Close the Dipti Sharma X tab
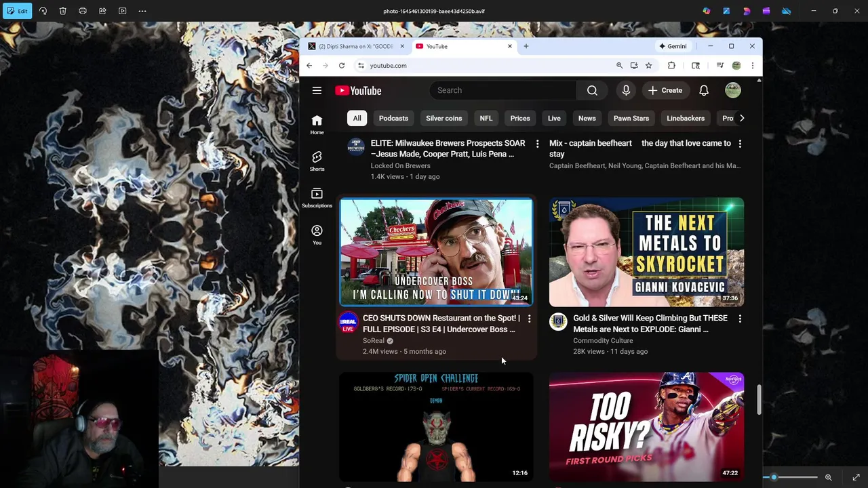The height and width of the screenshot is (488, 868). 402,46
